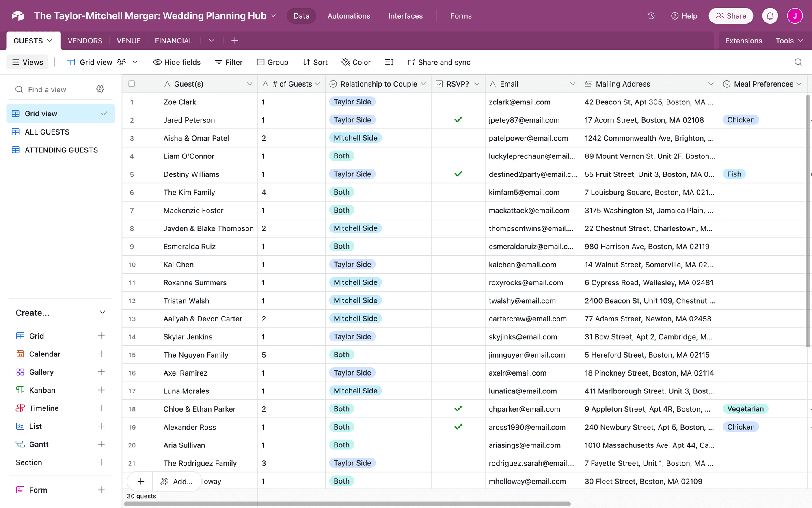Screen dimensions: 812x508
Task: Open search in the grid toolbar
Action: tap(798, 62)
